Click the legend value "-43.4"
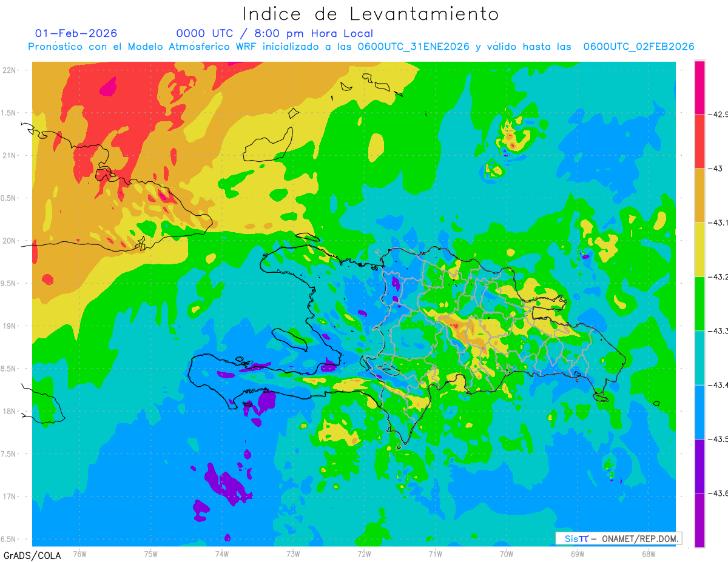The width and height of the screenshot is (728, 562). point(718,385)
